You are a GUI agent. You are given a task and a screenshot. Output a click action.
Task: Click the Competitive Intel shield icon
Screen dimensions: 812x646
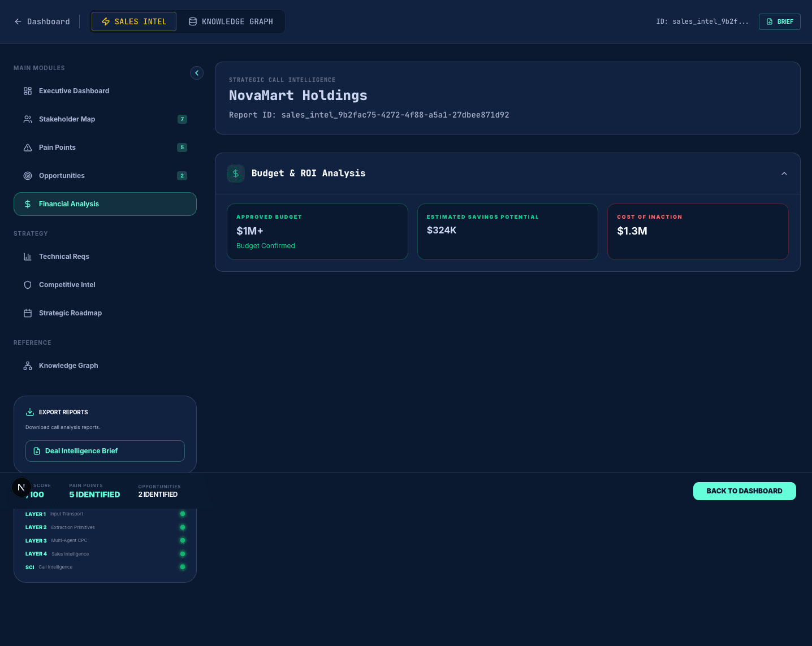point(28,285)
